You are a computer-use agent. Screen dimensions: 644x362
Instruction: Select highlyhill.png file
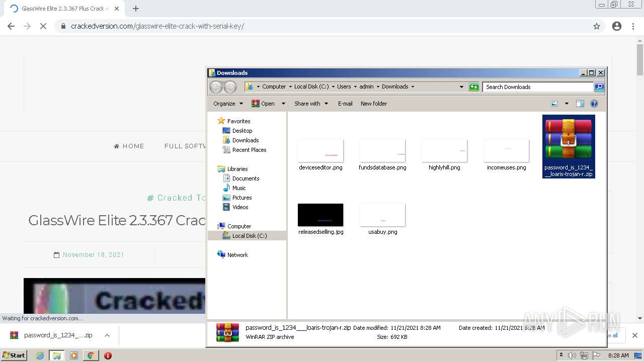pos(444,155)
